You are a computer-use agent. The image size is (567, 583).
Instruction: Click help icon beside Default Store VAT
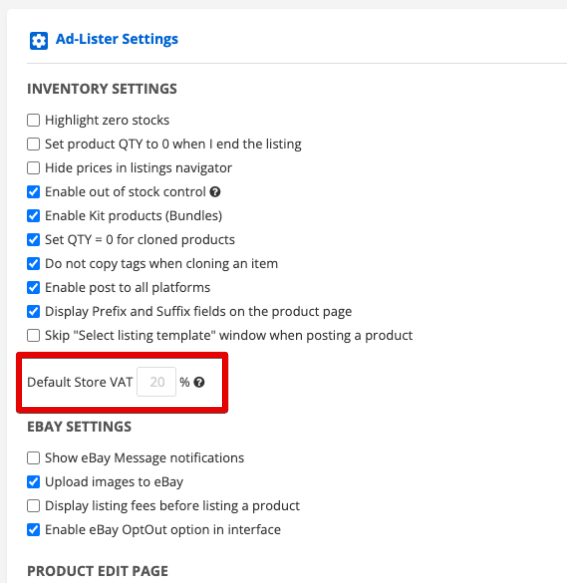coord(199,382)
